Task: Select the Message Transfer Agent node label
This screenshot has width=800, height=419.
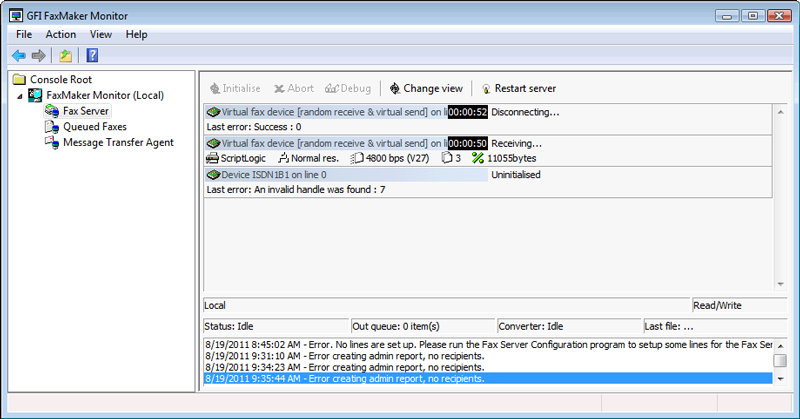Action: click(118, 142)
